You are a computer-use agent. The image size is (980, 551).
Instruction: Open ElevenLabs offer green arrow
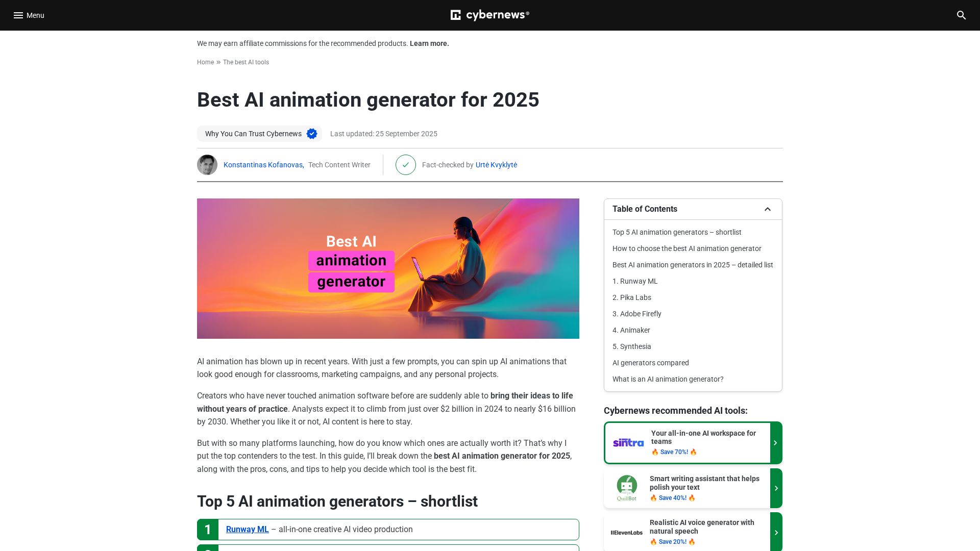(x=776, y=532)
